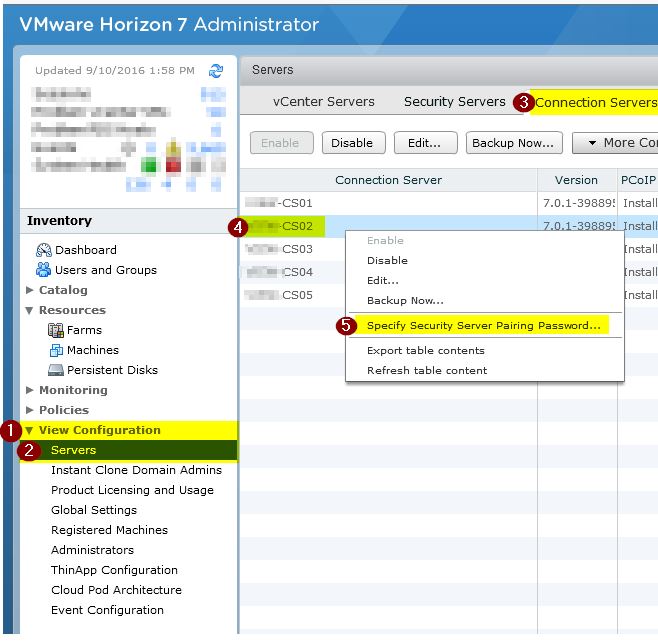This screenshot has height=642, width=658.
Task: Choose Backup Now... in the context menu
Action: [405, 301]
